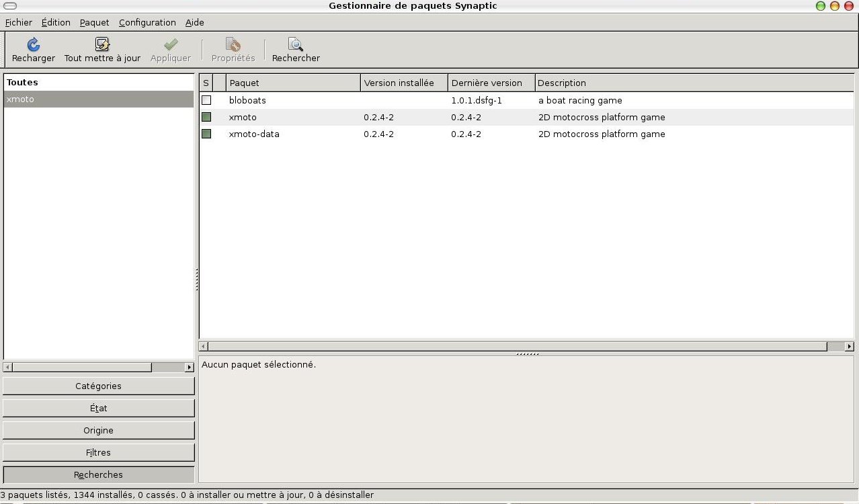Sort by Description column header

click(694, 83)
